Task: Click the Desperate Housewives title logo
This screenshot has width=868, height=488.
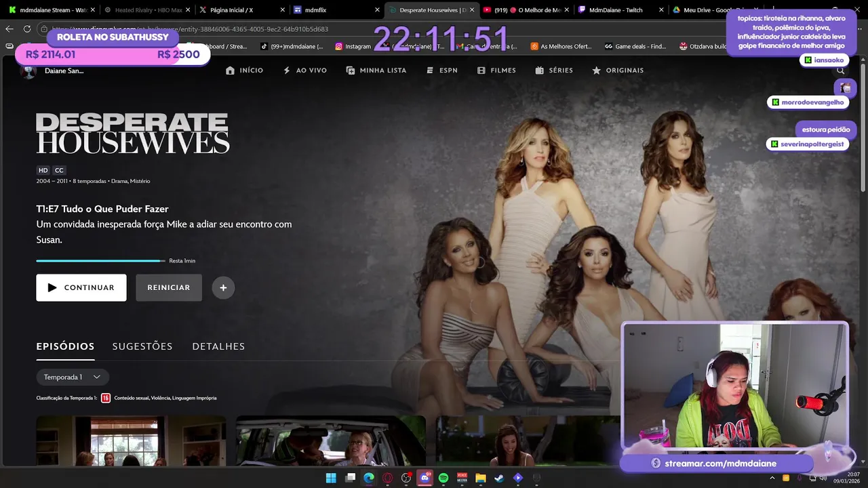Action: pyautogui.click(x=133, y=134)
